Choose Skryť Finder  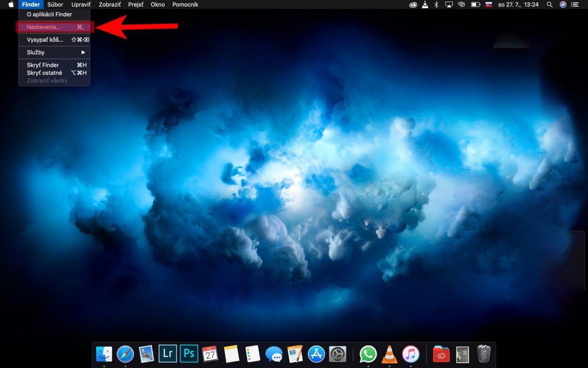(54, 65)
